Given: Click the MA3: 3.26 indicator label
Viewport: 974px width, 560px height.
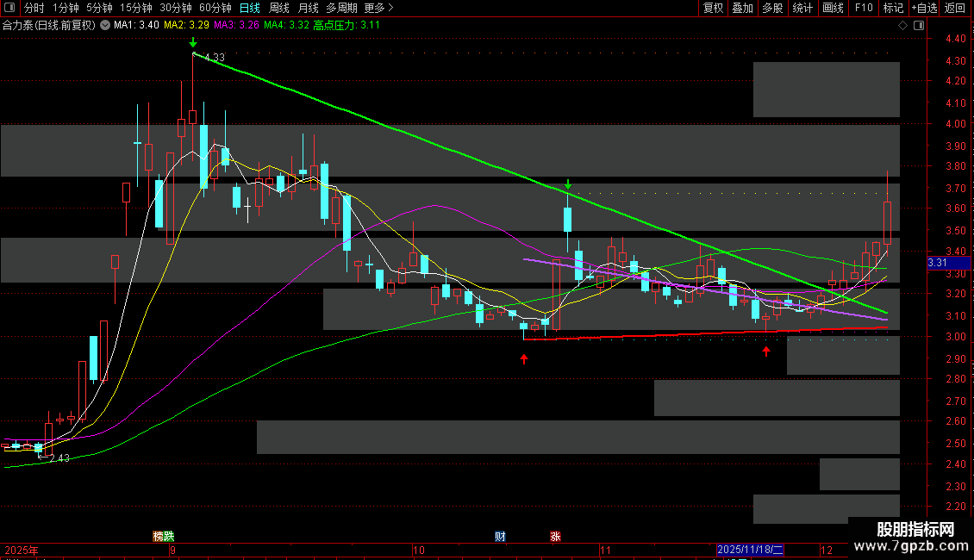Looking at the screenshot, I should [237, 25].
